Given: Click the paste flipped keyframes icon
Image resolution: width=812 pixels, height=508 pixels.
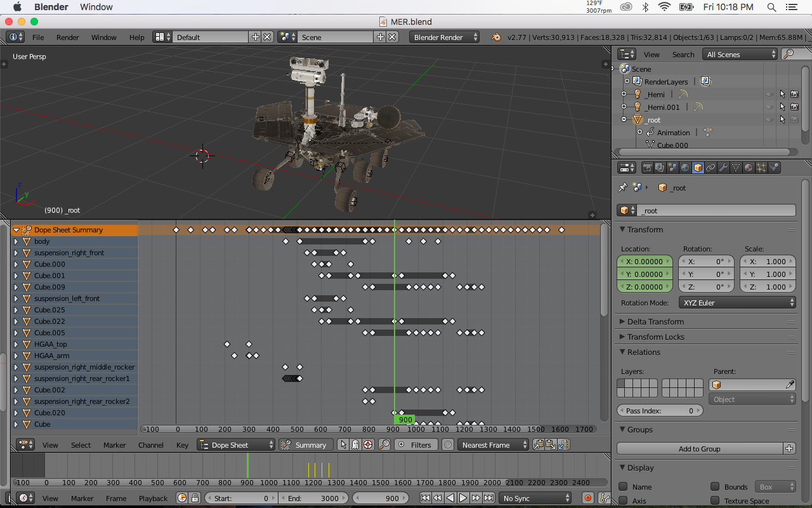Looking at the screenshot, I should click(563, 445).
